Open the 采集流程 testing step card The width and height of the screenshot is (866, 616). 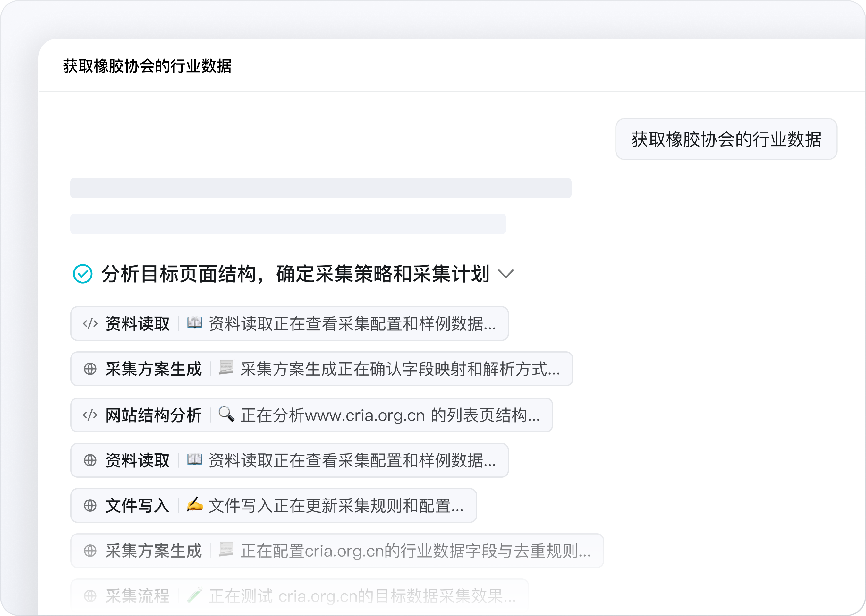click(x=300, y=596)
